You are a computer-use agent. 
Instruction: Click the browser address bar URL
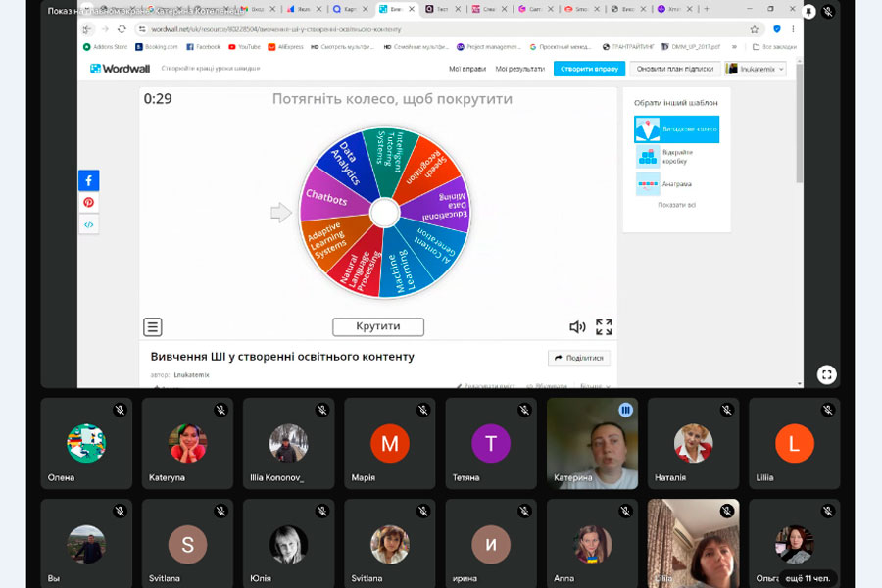pyautogui.click(x=276, y=29)
